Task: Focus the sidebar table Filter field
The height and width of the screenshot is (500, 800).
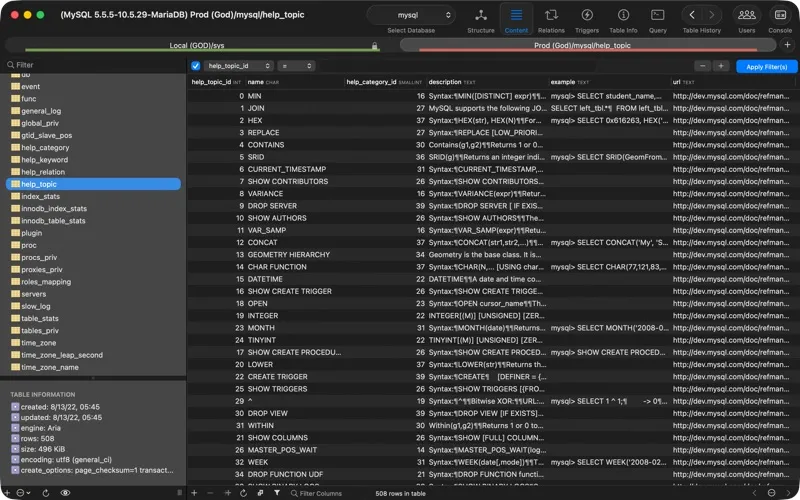Action: tap(94, 65)
